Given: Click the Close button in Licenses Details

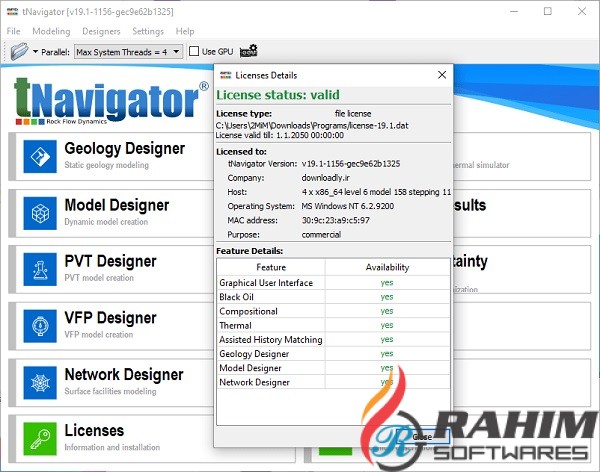Looking at the screenshot, I should click(x=422, y=437).
